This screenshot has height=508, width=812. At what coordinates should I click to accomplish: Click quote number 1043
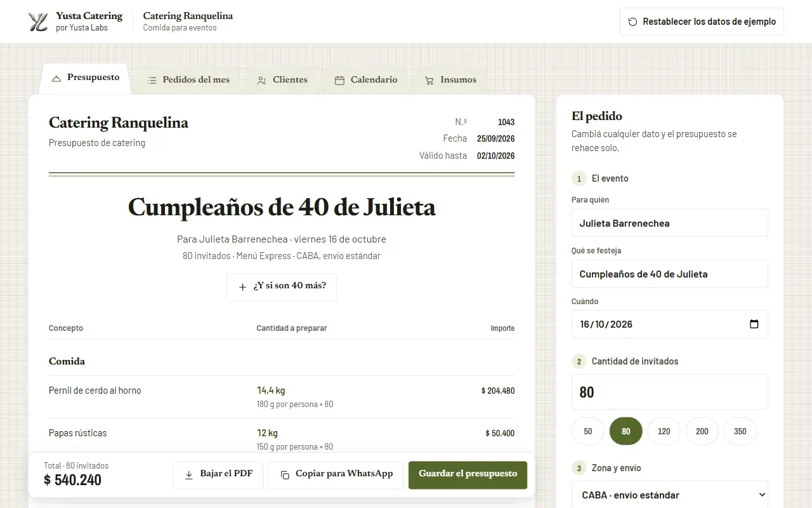point(506,122)
